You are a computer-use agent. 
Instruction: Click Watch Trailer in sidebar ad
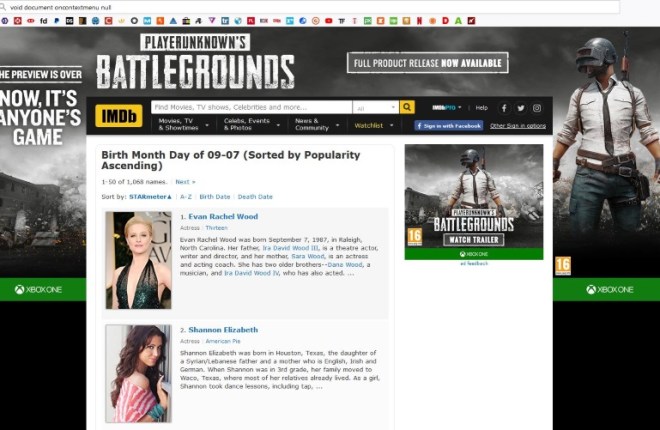coord(474,240)
